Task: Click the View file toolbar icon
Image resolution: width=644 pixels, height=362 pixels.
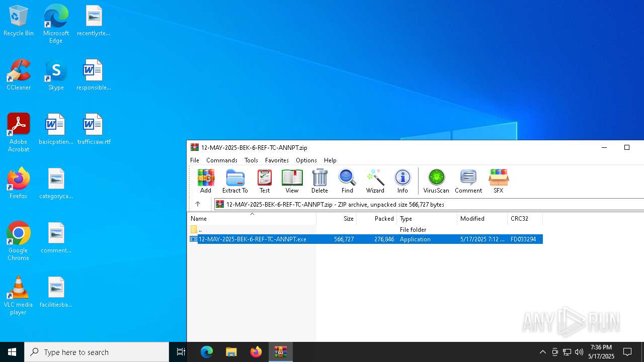Action: click(x=292, y=181)
